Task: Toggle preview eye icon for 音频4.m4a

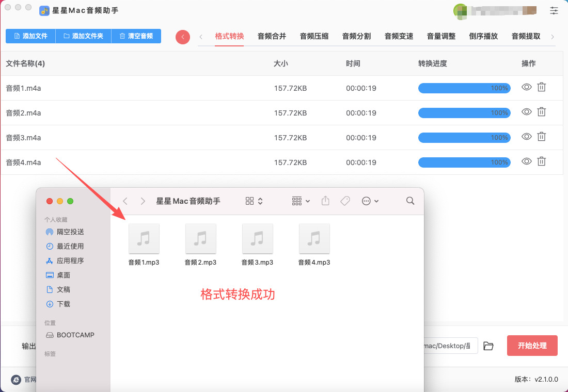Action: pyautogui.click(x=526, y=161)
